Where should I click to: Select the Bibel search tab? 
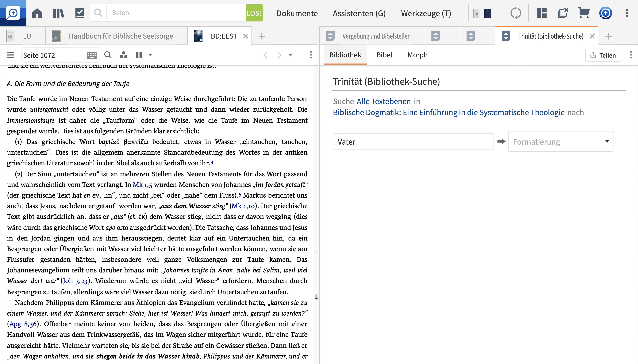[x=384, y=55]
